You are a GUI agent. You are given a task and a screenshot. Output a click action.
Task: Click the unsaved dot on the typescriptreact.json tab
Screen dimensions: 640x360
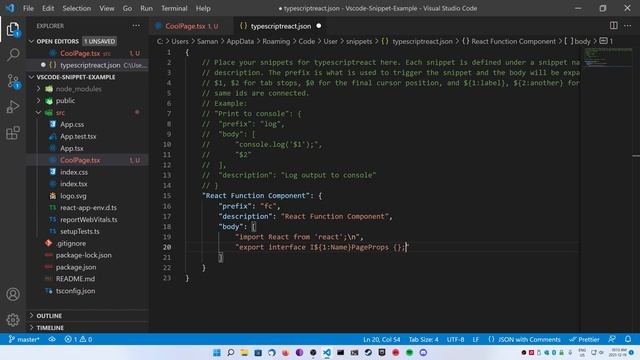(x=319, y=26)
